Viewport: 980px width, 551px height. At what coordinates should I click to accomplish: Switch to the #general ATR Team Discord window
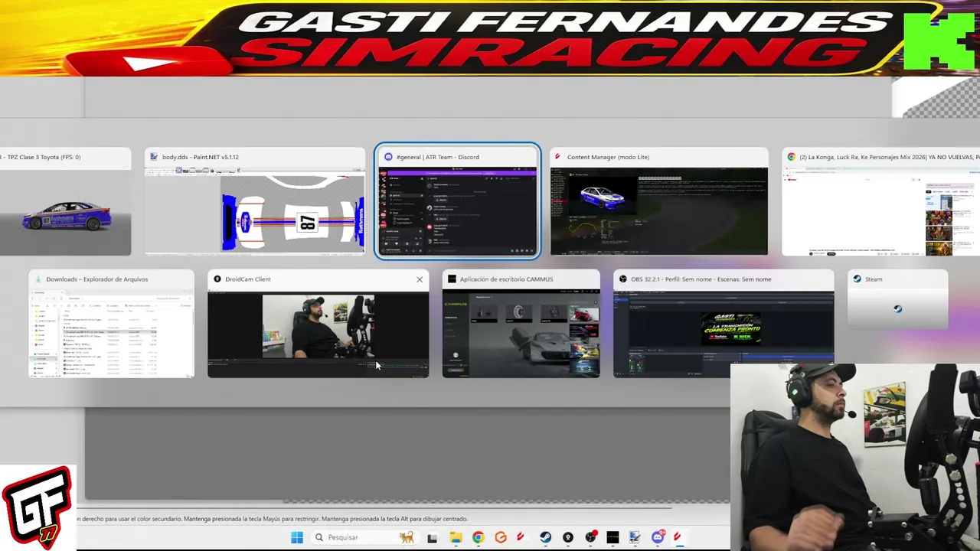[458, 202]
